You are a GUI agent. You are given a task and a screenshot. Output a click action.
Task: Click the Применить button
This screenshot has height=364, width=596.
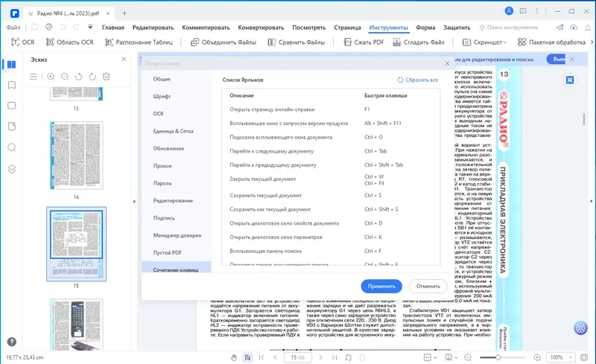click(x=381, y=286)
